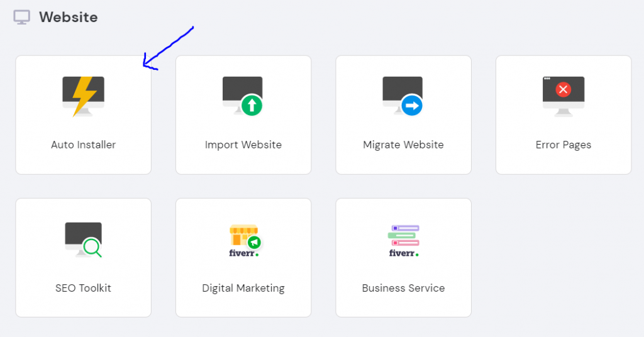Viewport: 644px width, 337px height.
Task: Open the Error Pages label
Action: (x=563, y=145)
